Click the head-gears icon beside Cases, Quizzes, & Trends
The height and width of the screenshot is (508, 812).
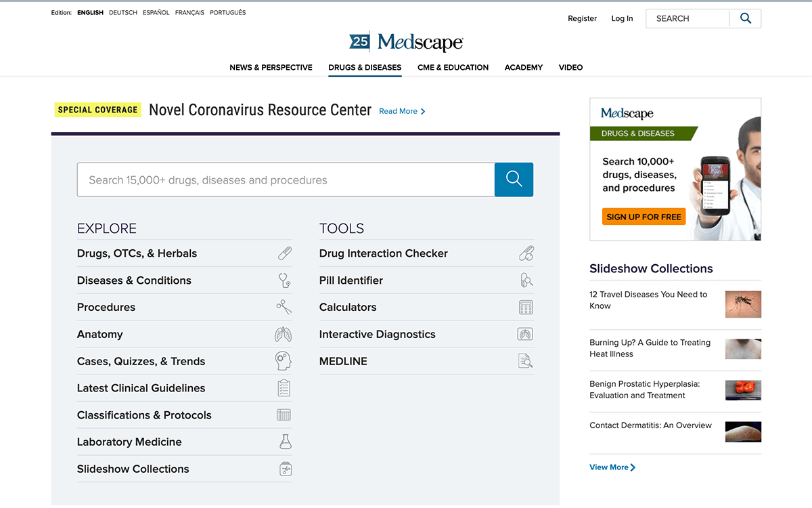(x=284, y=361)
